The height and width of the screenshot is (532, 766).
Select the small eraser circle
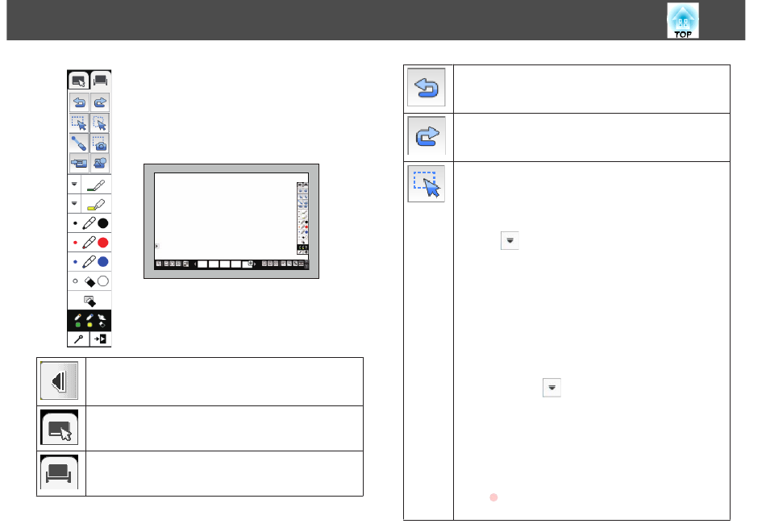75,281
